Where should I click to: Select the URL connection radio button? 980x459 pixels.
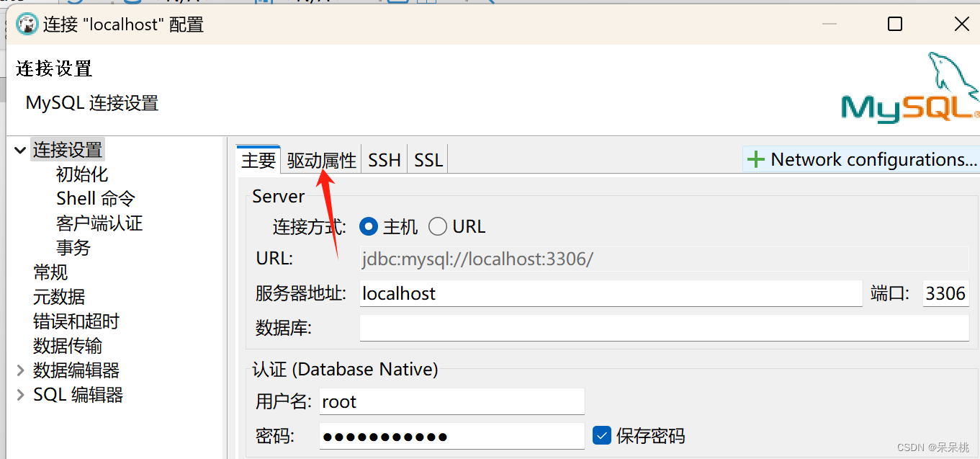click(438, 227)
